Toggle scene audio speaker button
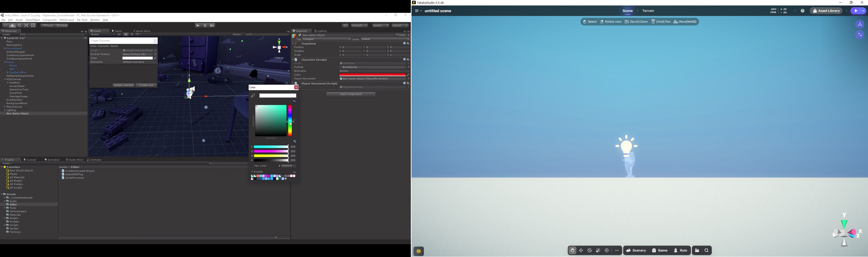This screenshot has height=257, width=868. [x=131, y=34]
